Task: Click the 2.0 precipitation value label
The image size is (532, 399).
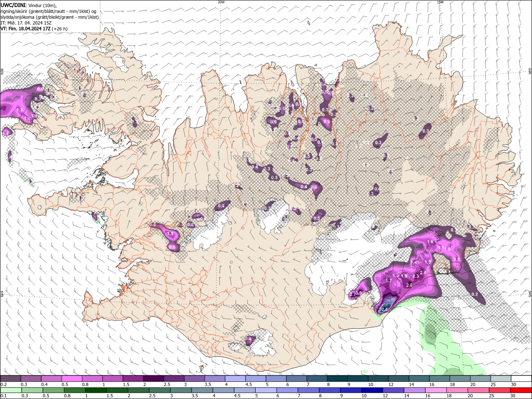Action: pyautogui.click(x=423, y=273)
